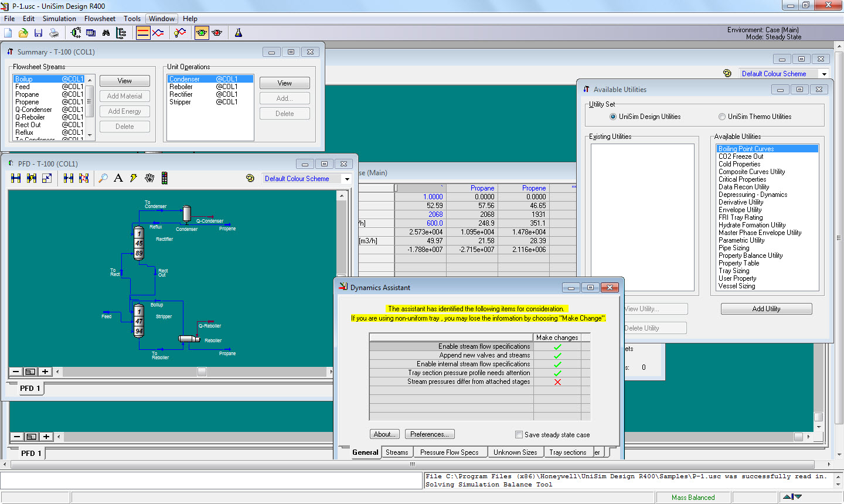Open the Tray sections tab

[x=567, y=452]
